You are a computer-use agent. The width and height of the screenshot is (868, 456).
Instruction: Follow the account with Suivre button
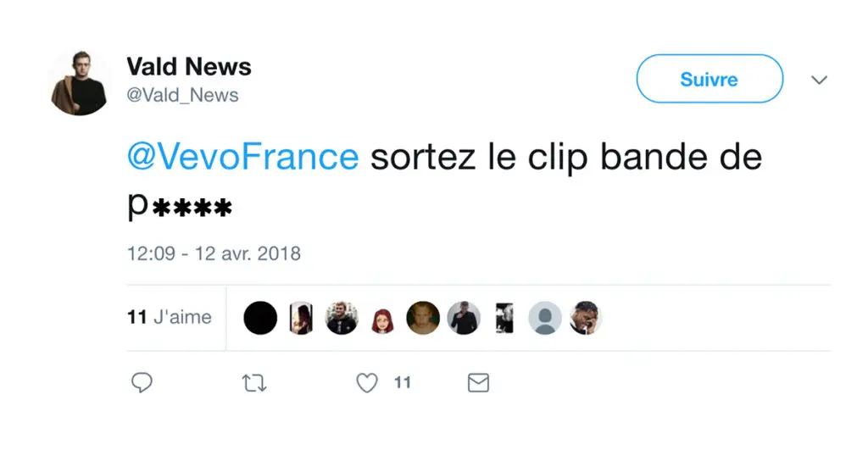point(709,79)
